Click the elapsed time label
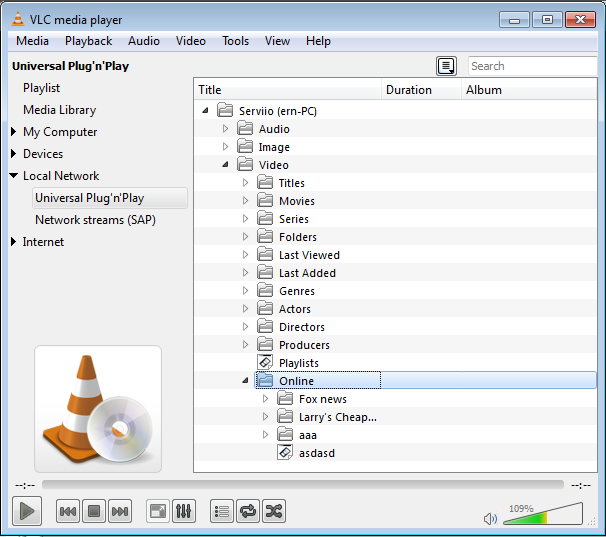This screenshot has height=537, width=606. (x=25, y=485)
